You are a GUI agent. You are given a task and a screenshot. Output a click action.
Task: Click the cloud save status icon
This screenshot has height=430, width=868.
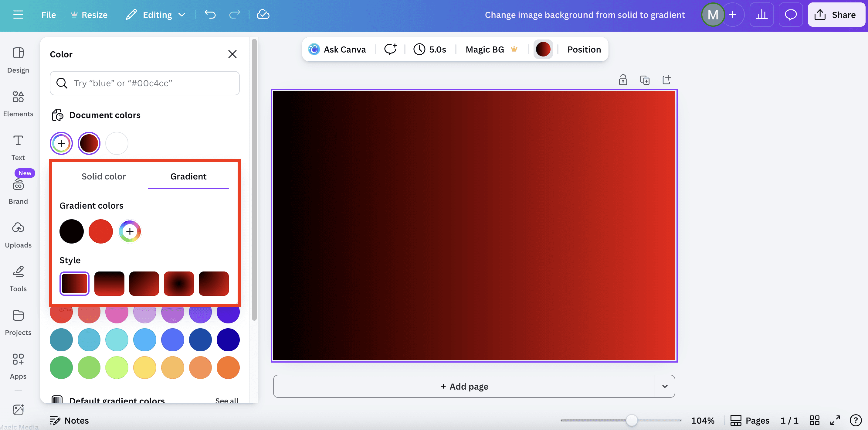coord(263,15)
